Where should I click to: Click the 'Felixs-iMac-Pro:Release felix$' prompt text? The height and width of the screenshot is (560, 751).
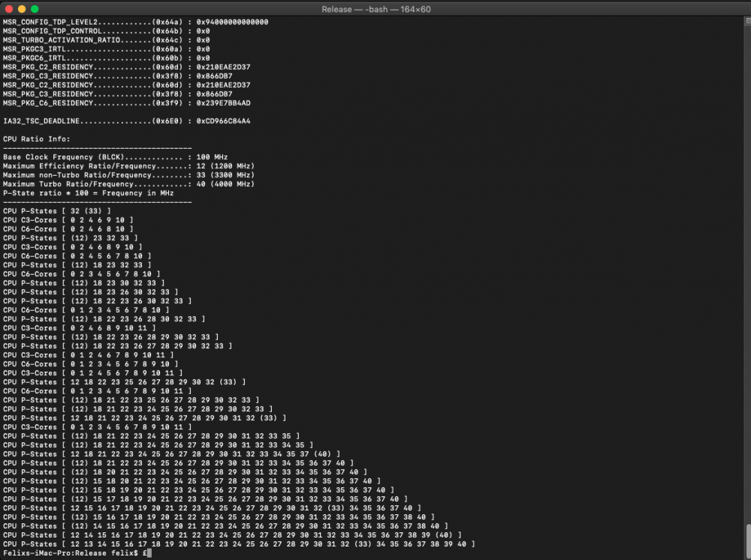click(72, 553)
